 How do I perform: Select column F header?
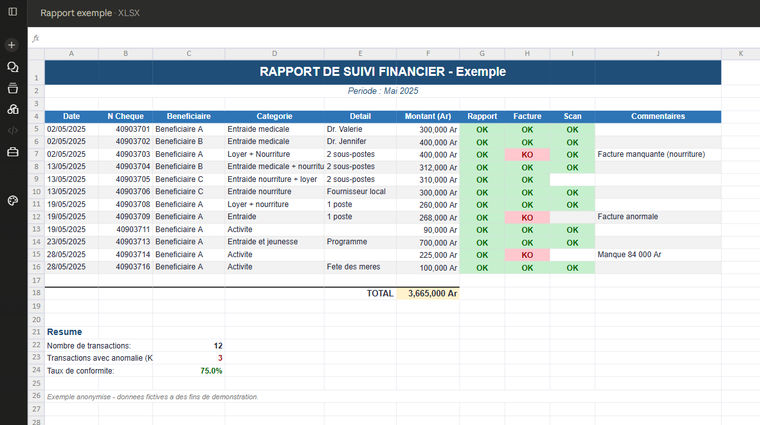click(x=428, y=54)
